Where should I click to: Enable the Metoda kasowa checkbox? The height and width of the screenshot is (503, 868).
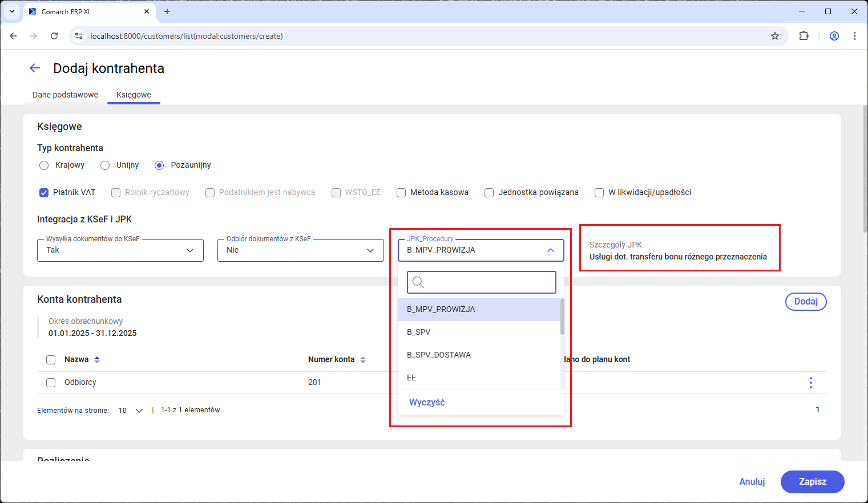[401, 193]
